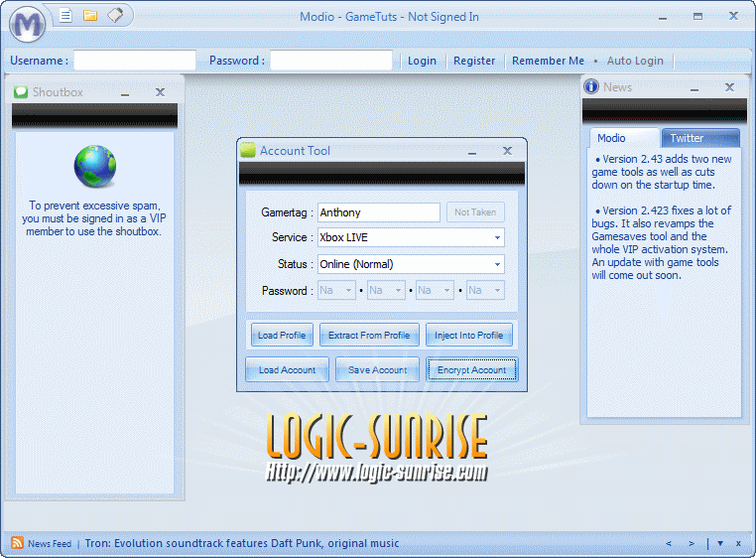Minimize the main Modio window
This screenshot has height=558, width=756.
[663, 18]
